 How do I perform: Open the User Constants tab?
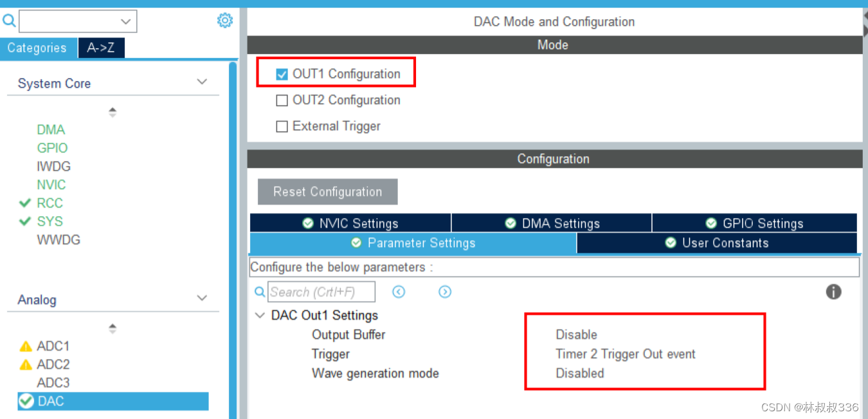click(717, 243)
